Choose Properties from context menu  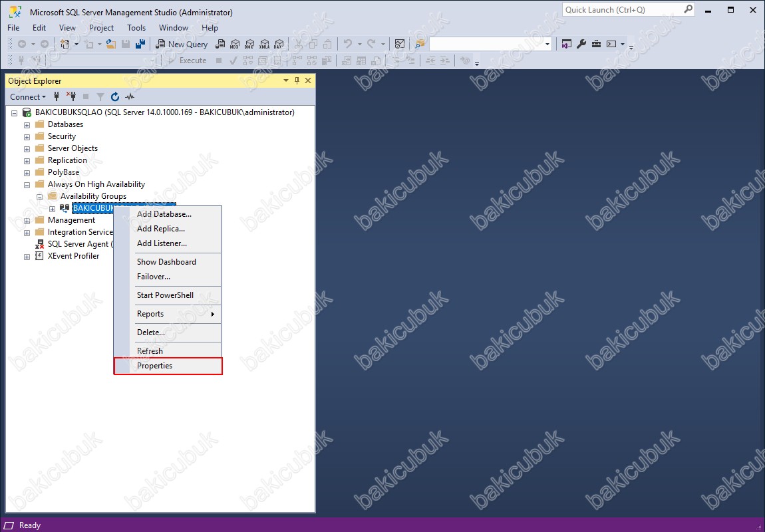click(x=168, y=366)
